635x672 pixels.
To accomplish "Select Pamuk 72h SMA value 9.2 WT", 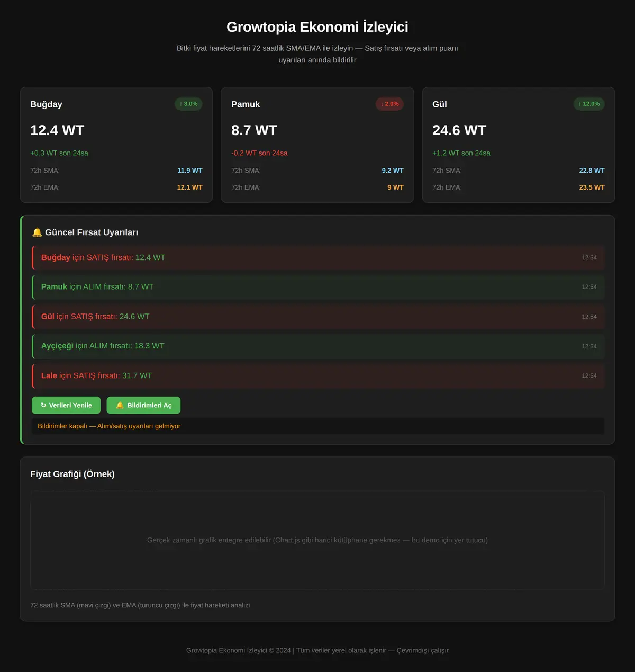I will [x=393, y=171].
